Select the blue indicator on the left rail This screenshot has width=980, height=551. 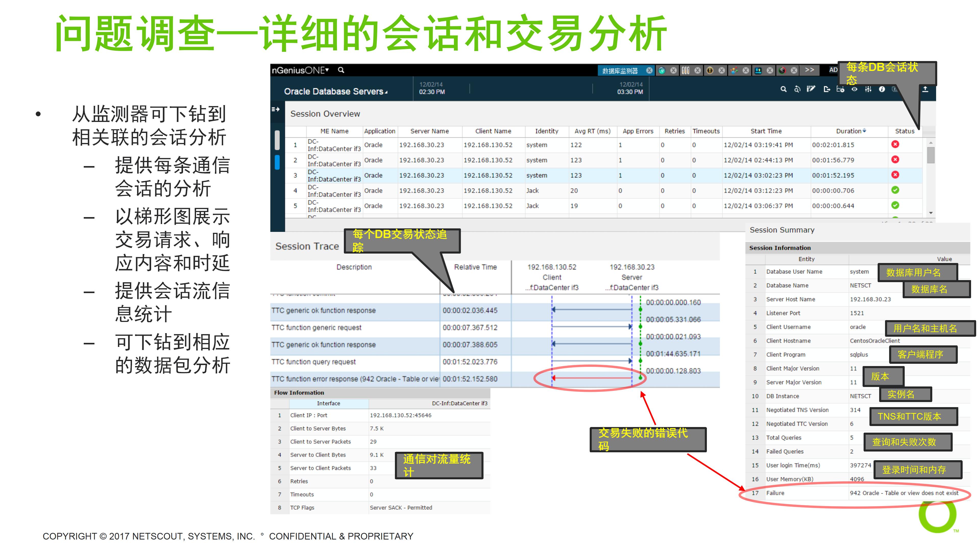coord(277,162)
